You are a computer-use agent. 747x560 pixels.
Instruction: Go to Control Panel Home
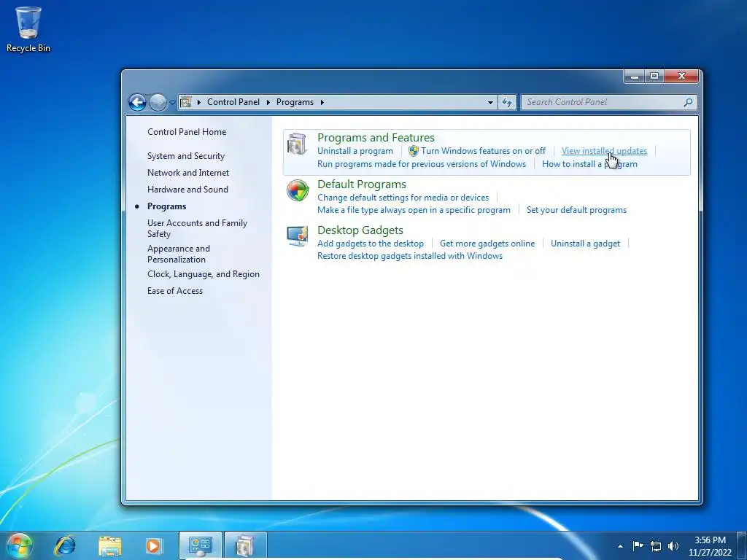187,132
